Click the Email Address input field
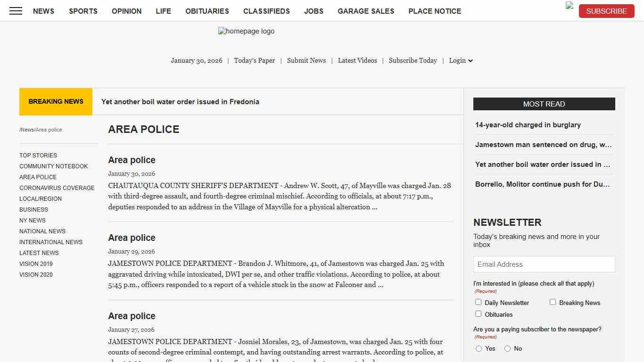The height and width of the screenshot is (362, 644). click(x=544, y=264)
